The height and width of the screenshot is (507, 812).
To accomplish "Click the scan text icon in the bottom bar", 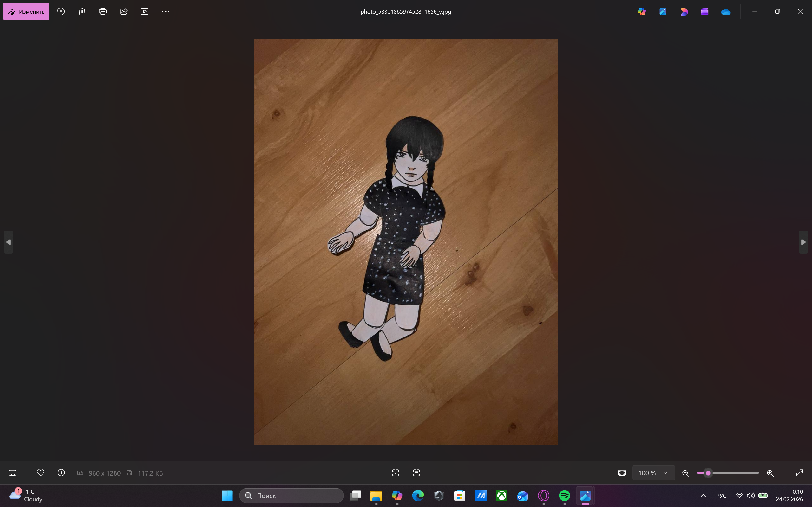I will point(416,473).
